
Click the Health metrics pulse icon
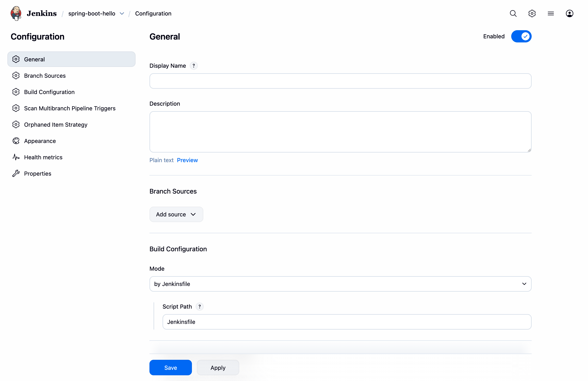16,157
